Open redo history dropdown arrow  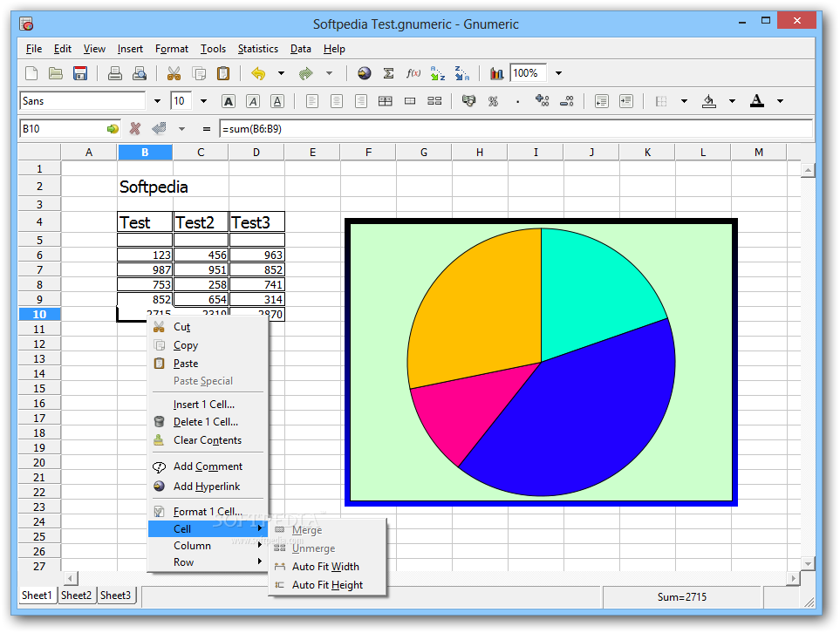coord(329,73)
